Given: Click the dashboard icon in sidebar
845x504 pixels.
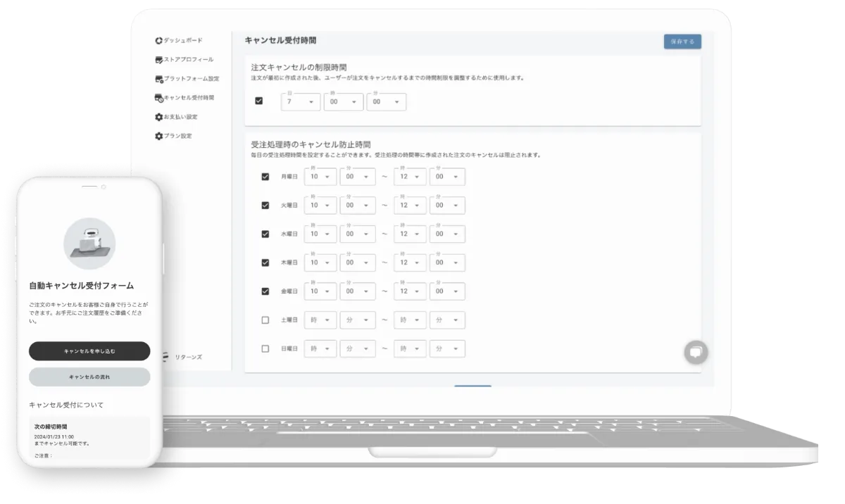Looking at the screenshot, I should click(x=158, y=41).
